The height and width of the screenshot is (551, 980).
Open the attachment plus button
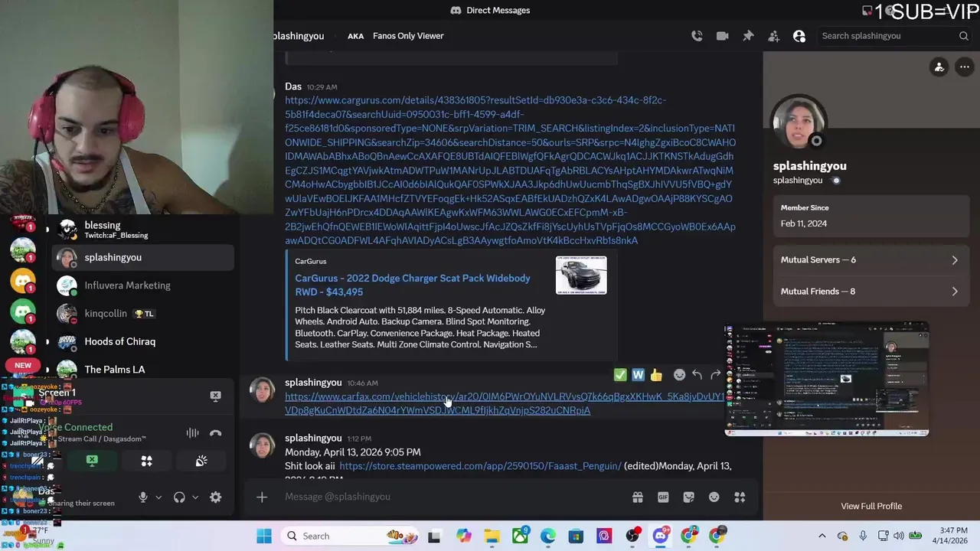click(262, 497)
